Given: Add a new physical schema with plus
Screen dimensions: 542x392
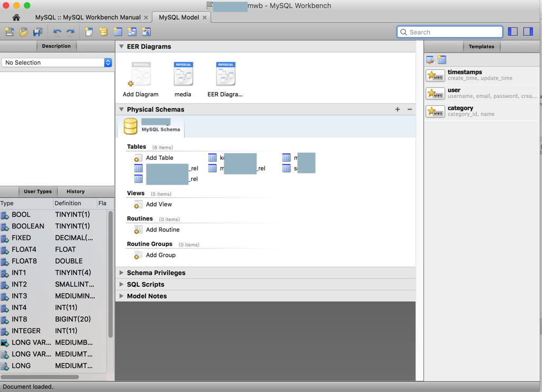Looking at the screenshot, I should coord(398,109).
